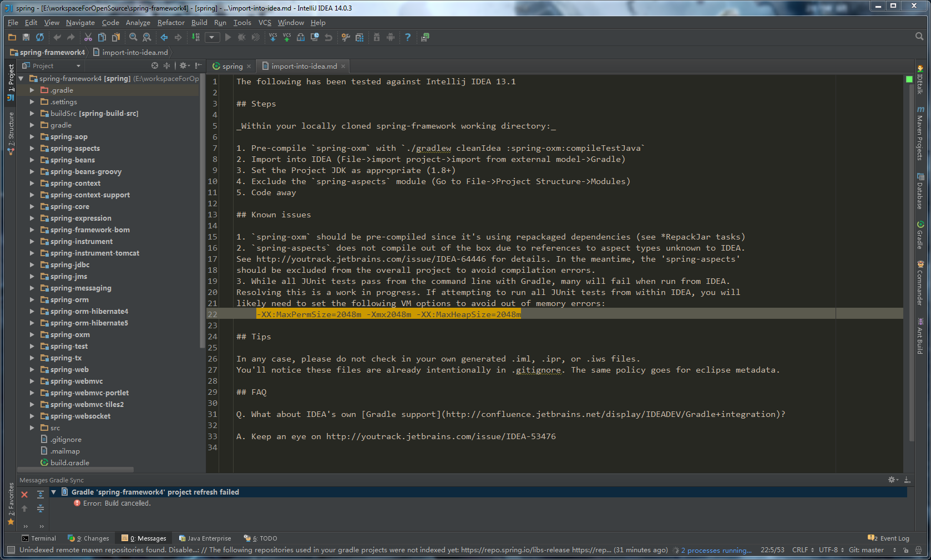Open Project panel gear settings menu
The height and width of the screenshot is (560, 931).
(x=185, y=65)
